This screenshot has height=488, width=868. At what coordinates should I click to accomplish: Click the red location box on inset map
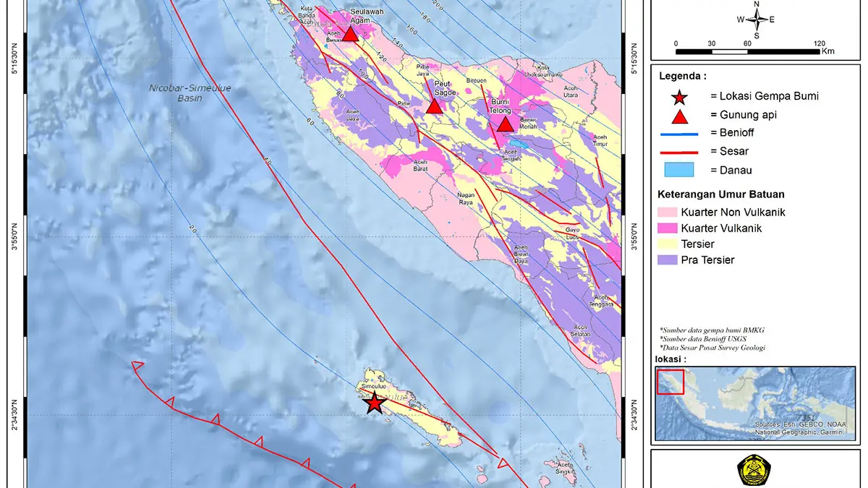(670, 381)
